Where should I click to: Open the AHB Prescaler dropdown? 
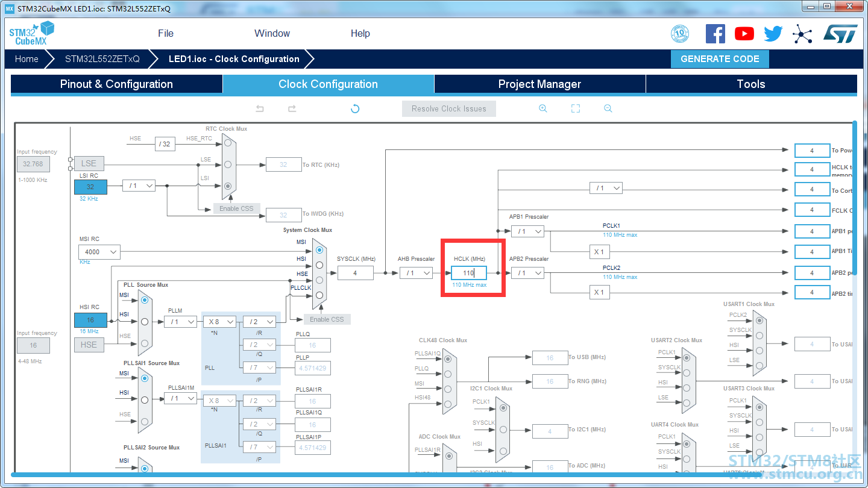[417, 273]
